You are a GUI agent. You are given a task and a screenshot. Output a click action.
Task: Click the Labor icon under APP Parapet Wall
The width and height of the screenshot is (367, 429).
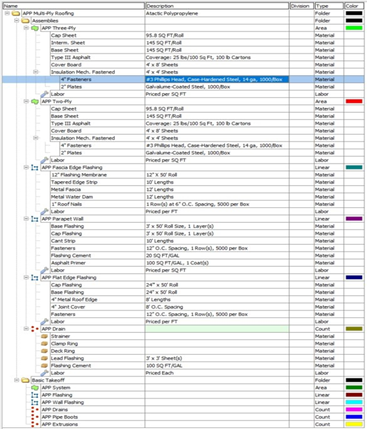coord(45,270)
